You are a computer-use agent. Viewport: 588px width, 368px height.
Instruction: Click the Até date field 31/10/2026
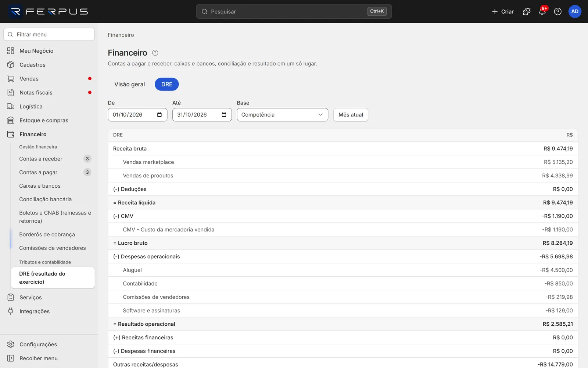pyautogui.click(x=202, y=115)
